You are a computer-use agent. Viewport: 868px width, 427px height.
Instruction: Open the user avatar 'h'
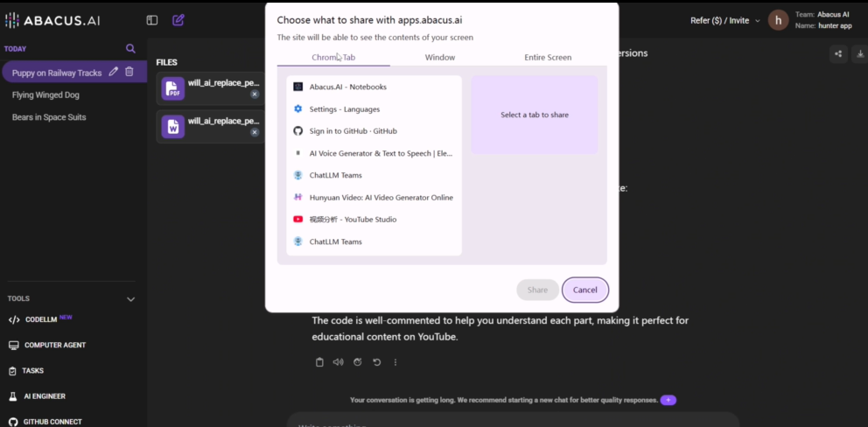coord(779,20)
